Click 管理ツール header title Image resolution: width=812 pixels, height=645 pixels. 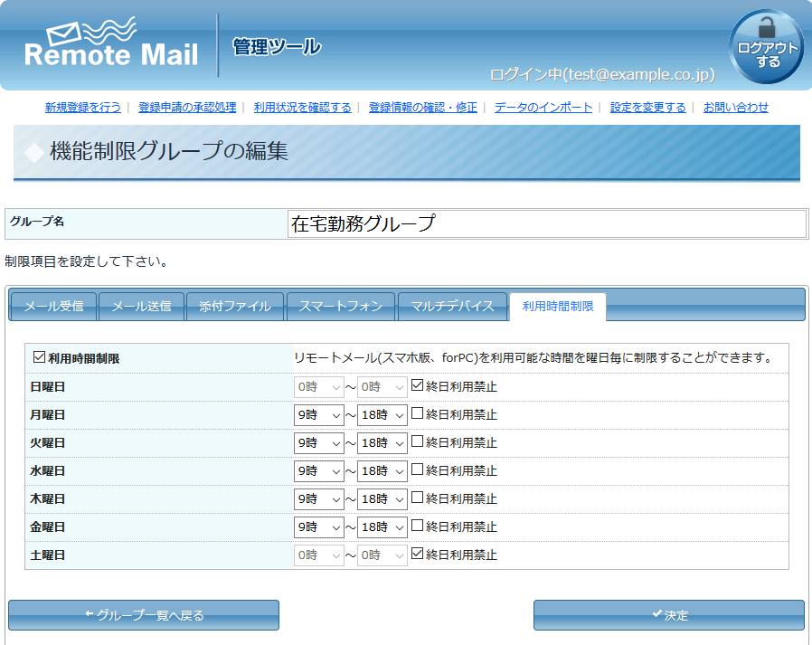[x=277, y=47]
